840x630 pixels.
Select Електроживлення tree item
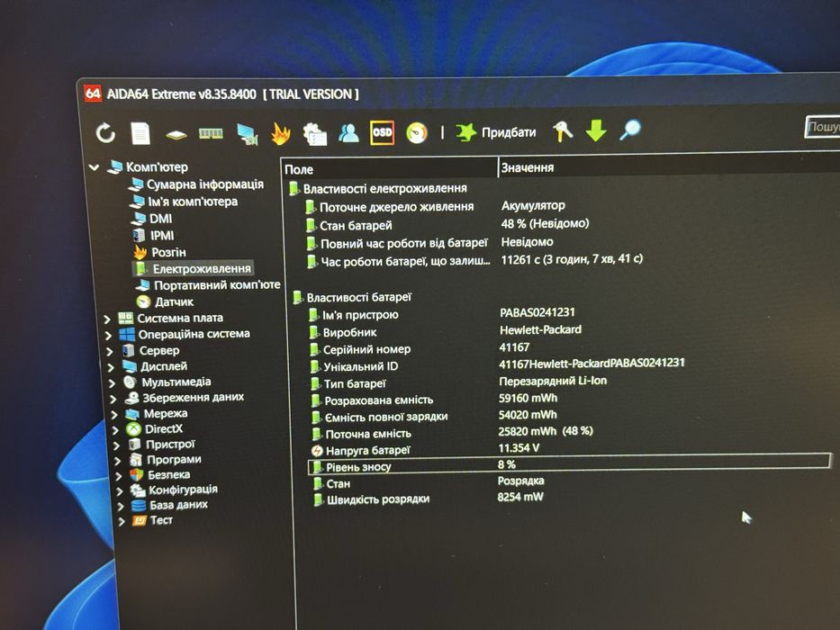click(x=193, y=268)
